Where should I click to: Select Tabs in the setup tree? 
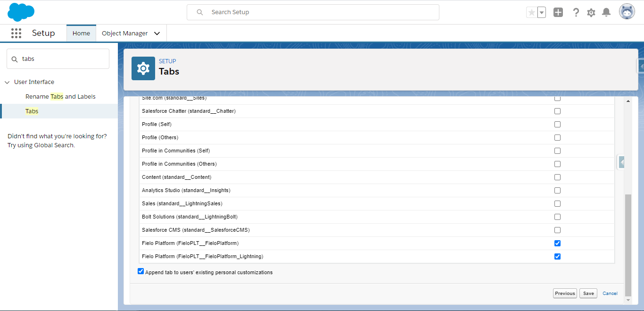point(32,111)
